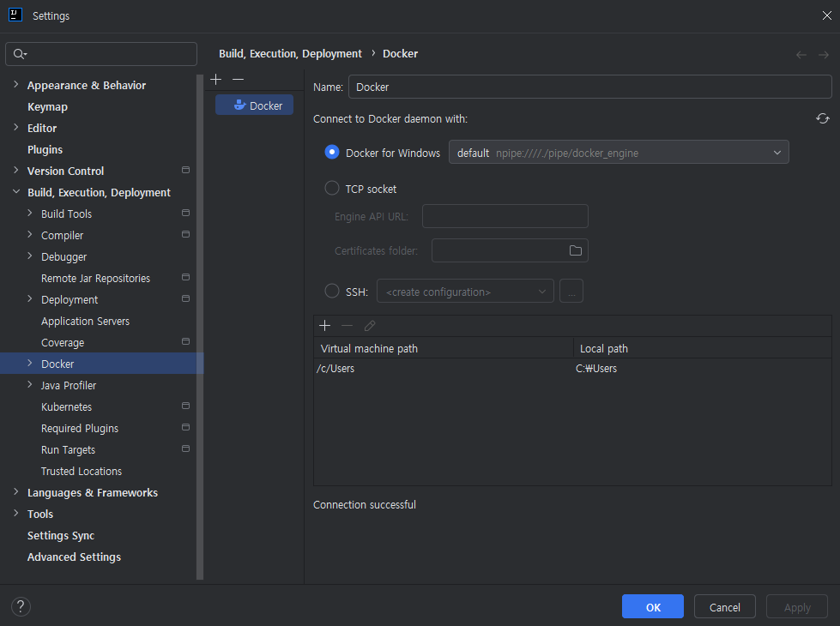Refresh the Docker daemon connection
Image resolution: width=840 pixels, height=626 pixels.
823,118
